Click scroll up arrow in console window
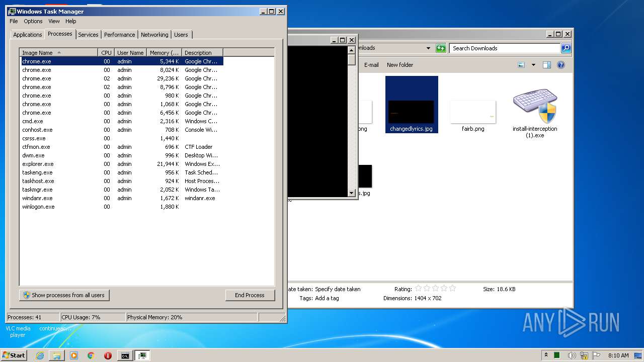644x362 pixels. point(351,50)
